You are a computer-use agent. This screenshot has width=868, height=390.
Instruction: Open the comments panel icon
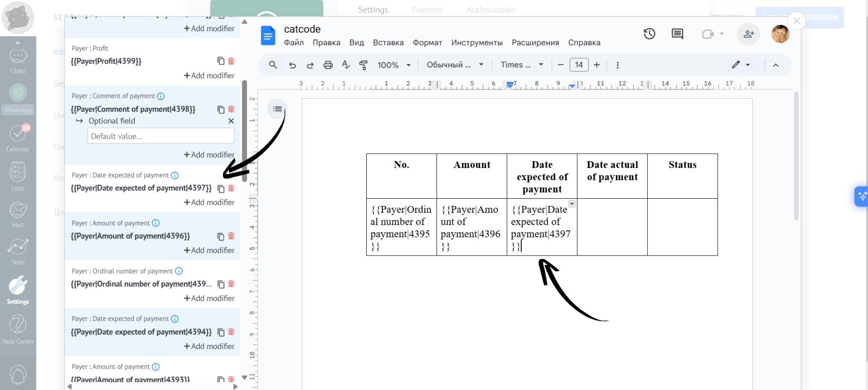click(677, 34)
